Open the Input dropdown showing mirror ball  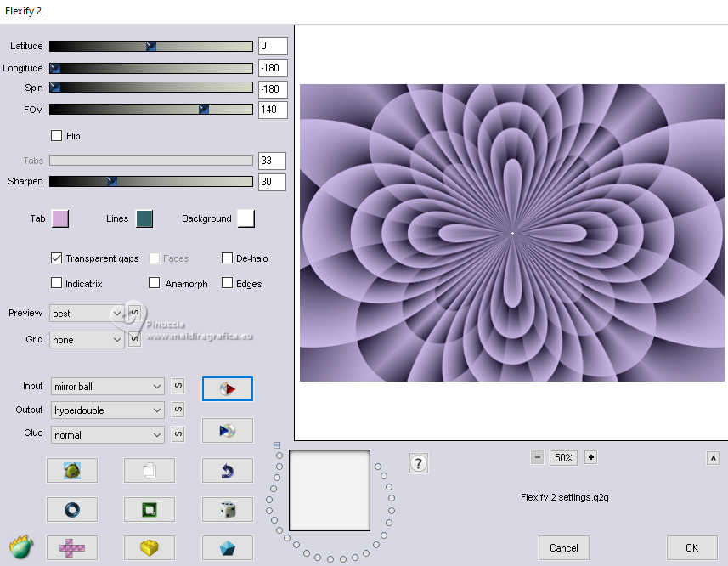pyautogui.click(x=107, y=387)
